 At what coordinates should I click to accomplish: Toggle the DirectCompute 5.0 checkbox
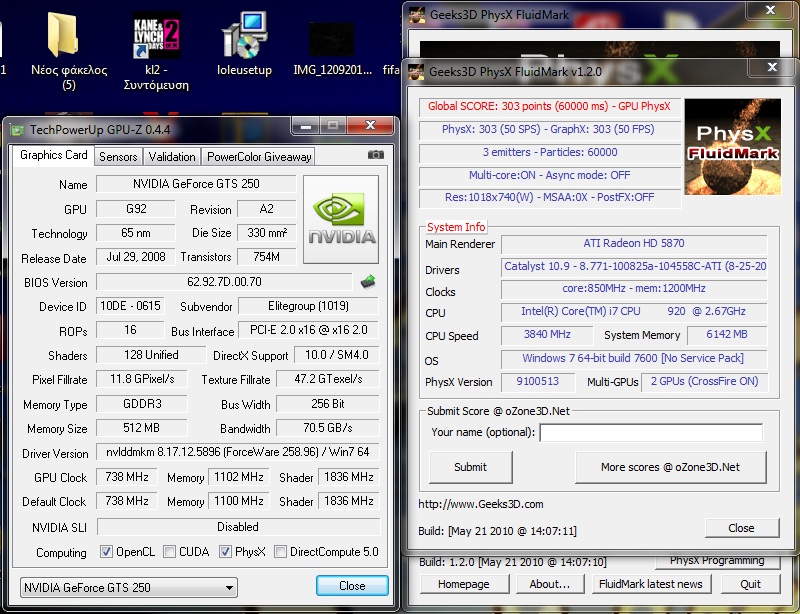pyautogui.click(x=280, y=552)
